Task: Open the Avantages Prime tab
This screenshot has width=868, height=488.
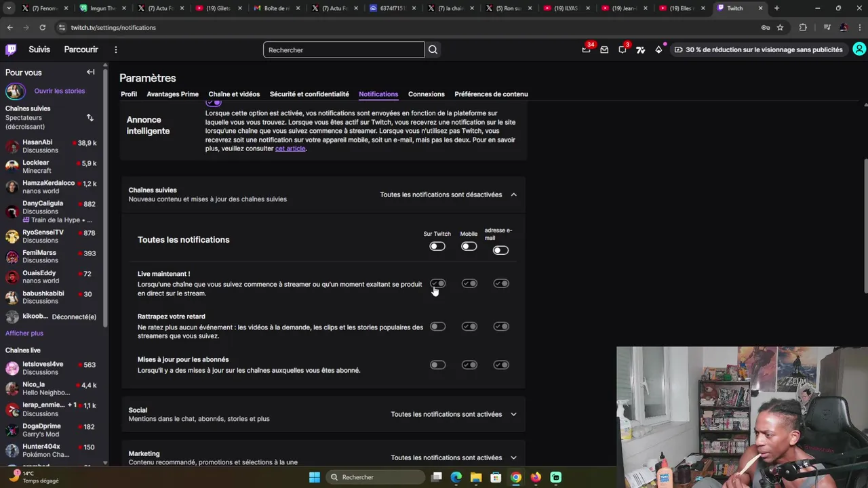Action: [172, 94]
